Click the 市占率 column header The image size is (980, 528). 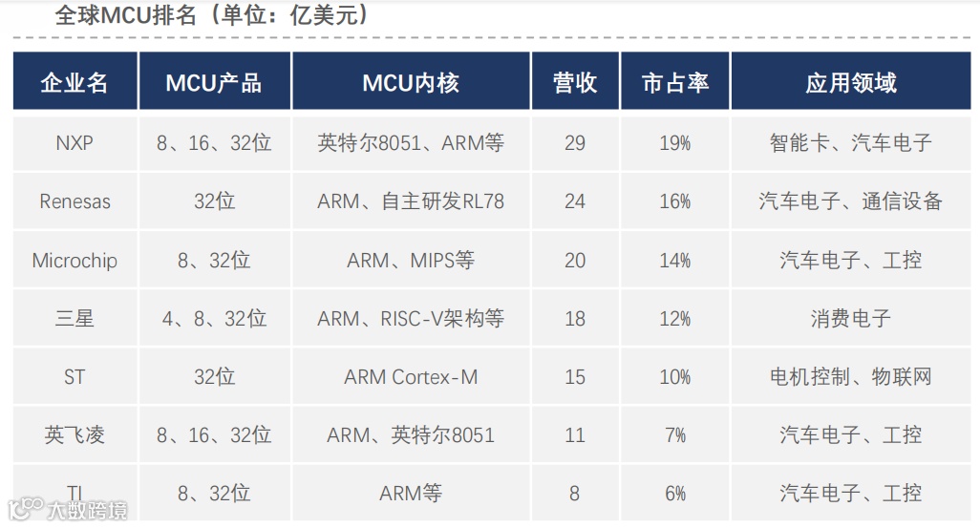(675, 82)
